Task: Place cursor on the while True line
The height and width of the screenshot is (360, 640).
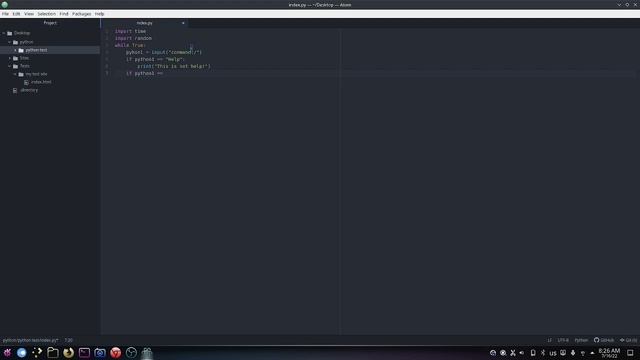Action: point(130,45)
